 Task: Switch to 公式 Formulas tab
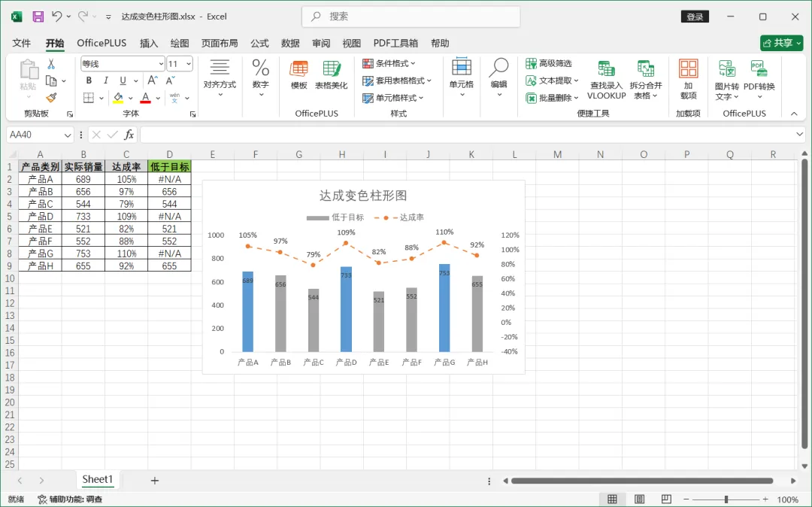pos(259,43)
